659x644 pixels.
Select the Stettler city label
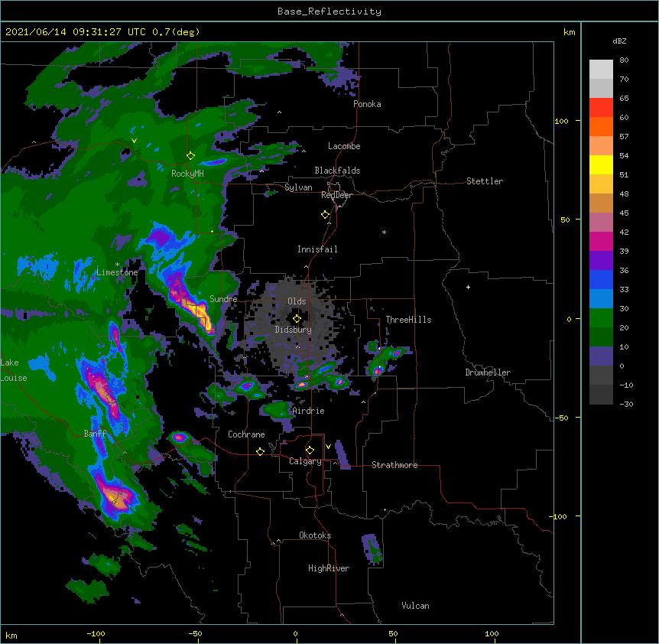[485, 181]
